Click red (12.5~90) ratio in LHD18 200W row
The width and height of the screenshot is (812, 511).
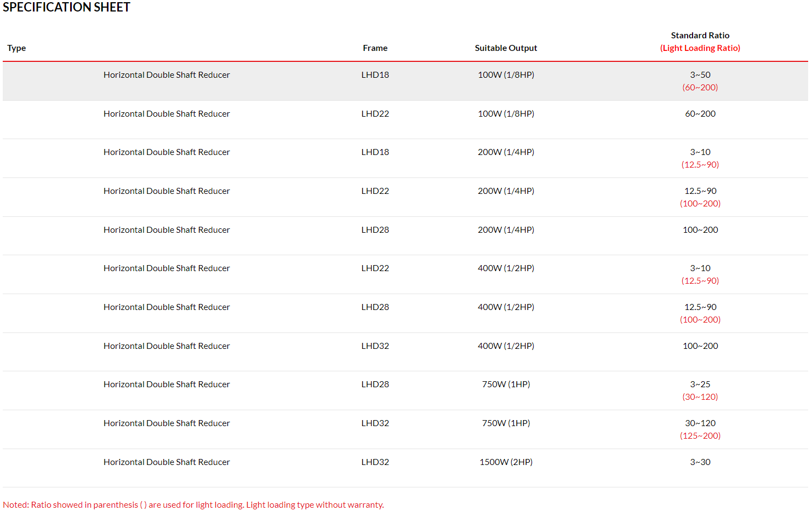click(700, 165)
